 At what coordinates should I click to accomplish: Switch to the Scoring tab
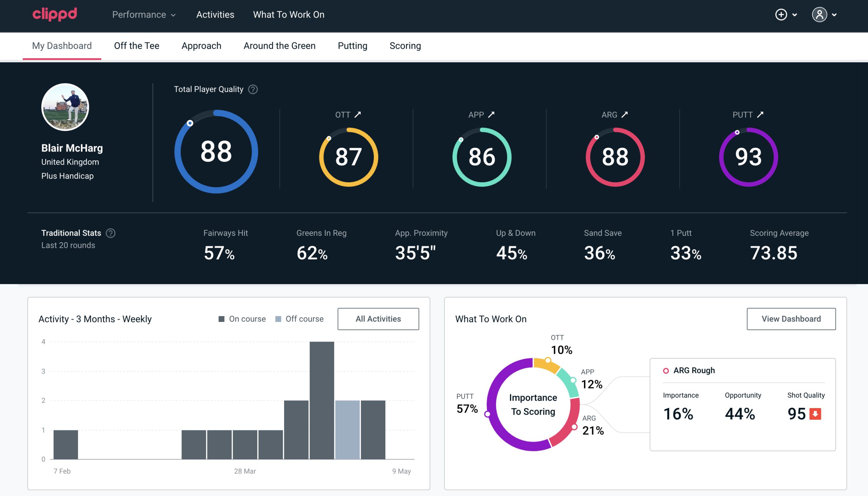pyautogui.click(x=405, y=45)
